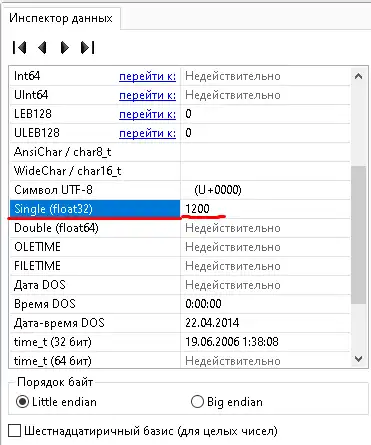The width and height of the screenshot is (371, 445).
Task: Select the Символ UTF-8 row label
Action: tap(53, 190)
